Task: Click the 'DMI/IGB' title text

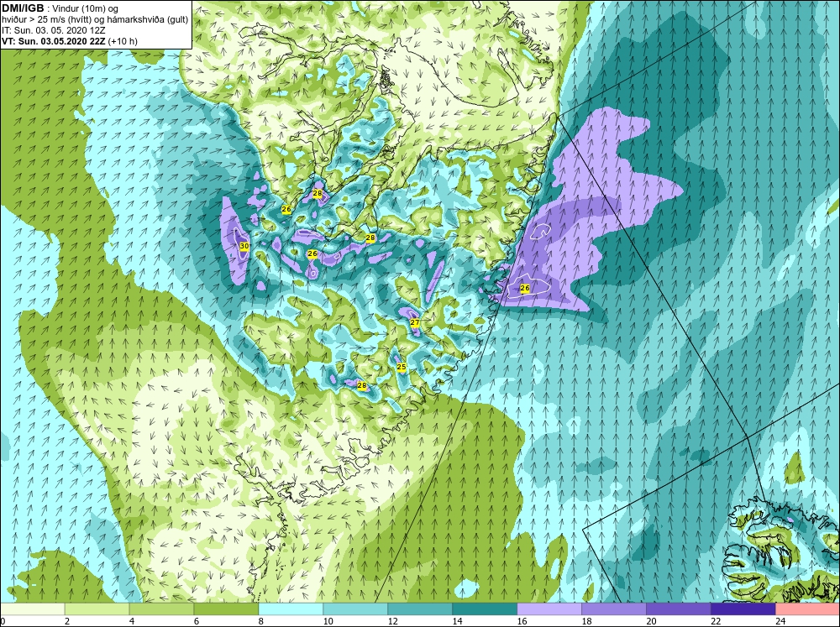Action: click(x=24, y=8)
